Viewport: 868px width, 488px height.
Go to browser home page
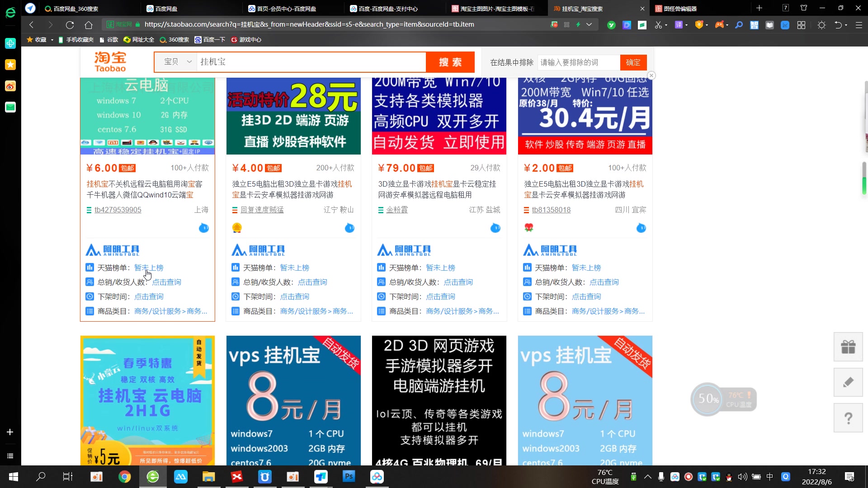89,25
